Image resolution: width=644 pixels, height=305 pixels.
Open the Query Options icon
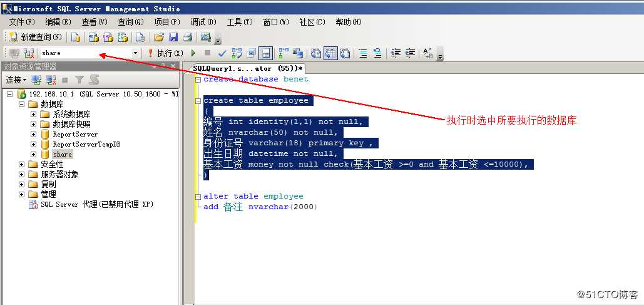coord(252,53)
